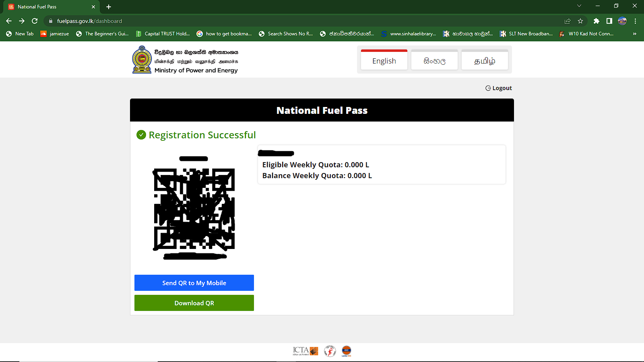The height and width of the screenshot is (362, 644).
Task: Restore down the browser window
Action: pos(616,6)
